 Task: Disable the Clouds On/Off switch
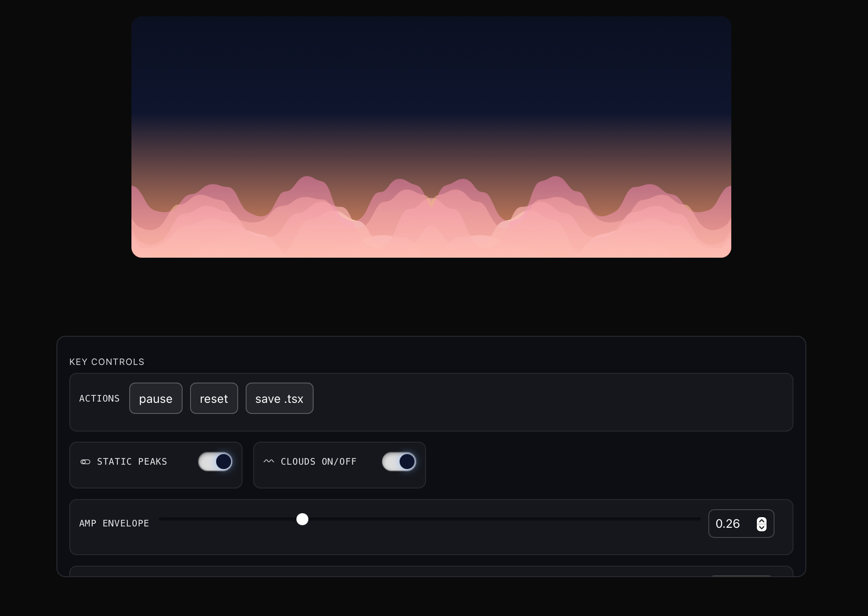coord(399,462)
